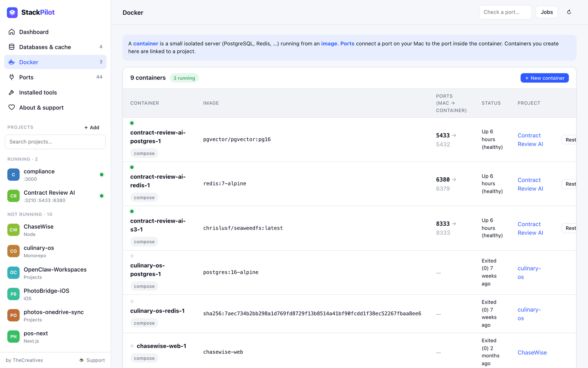This screenshot has width=588, height=368.
Task: Click the Databases & cache cylinder icon
Action: click(12, 47)
